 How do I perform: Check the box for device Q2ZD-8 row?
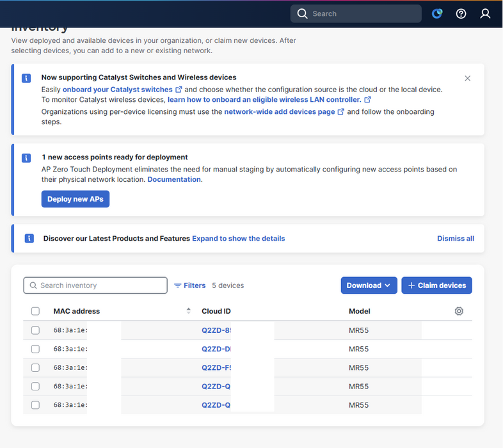click(35, 330)
